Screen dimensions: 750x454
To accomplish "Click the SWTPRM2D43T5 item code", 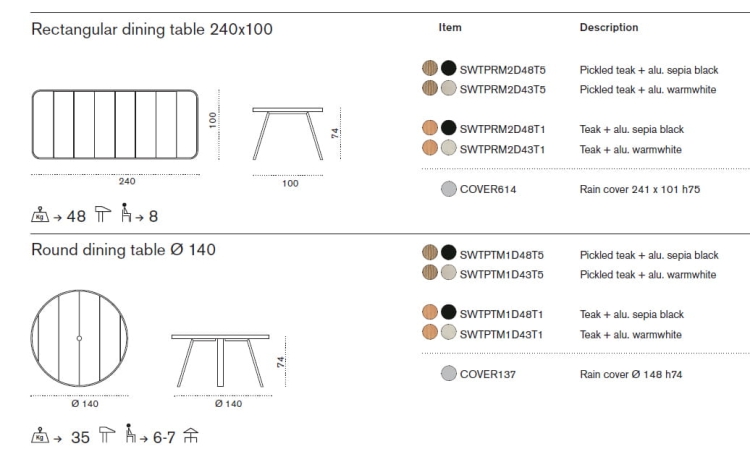I will 502,89.
